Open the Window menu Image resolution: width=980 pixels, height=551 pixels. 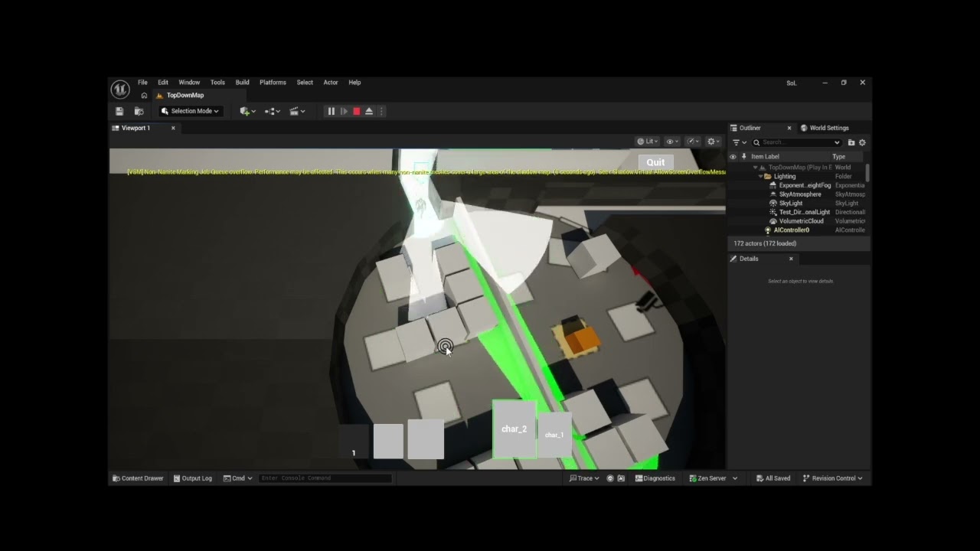pos(189,83)
